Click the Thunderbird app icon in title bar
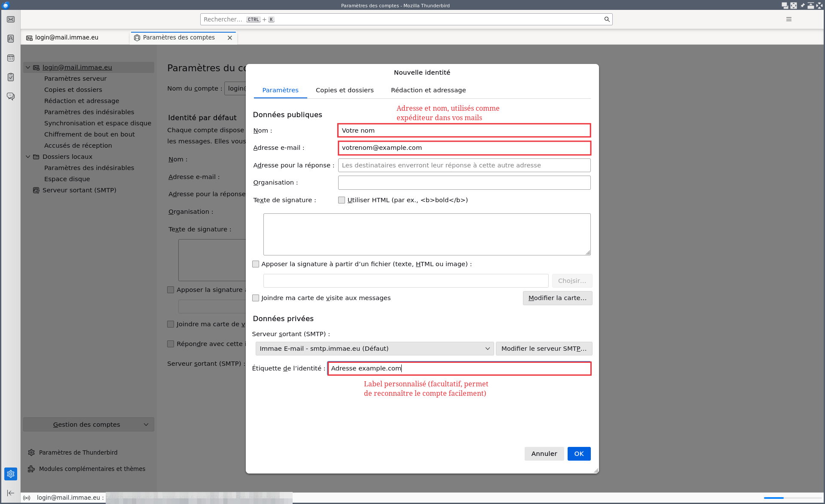825x504 pixels. (6, 5)
